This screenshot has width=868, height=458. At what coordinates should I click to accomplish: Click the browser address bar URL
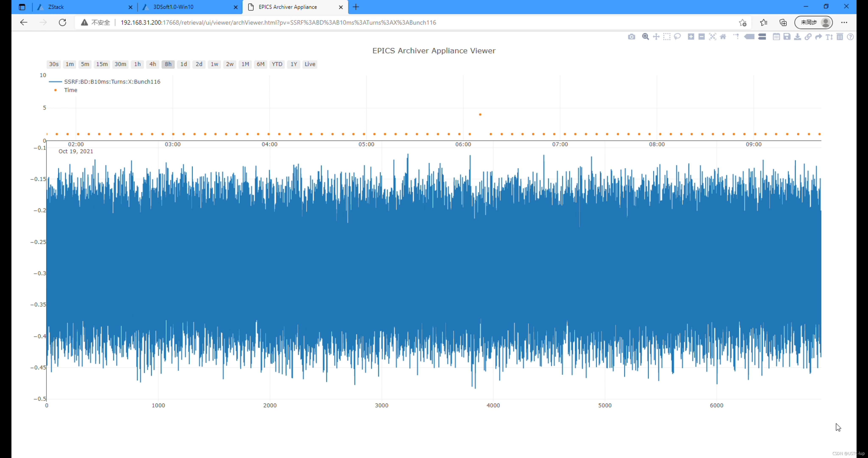click(x=278, y=22)
